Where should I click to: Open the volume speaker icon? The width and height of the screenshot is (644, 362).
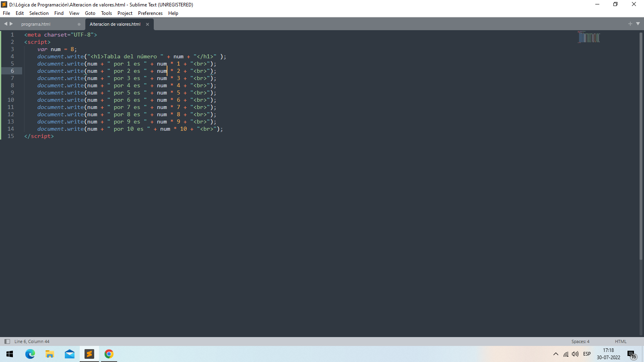coord(575,354)
